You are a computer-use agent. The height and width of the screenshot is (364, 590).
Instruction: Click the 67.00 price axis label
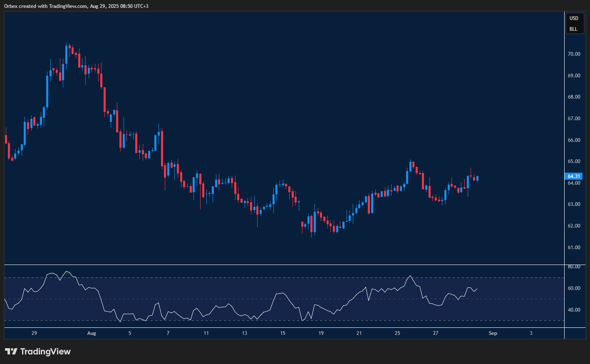pyautogui.click(x=574, y=119)
